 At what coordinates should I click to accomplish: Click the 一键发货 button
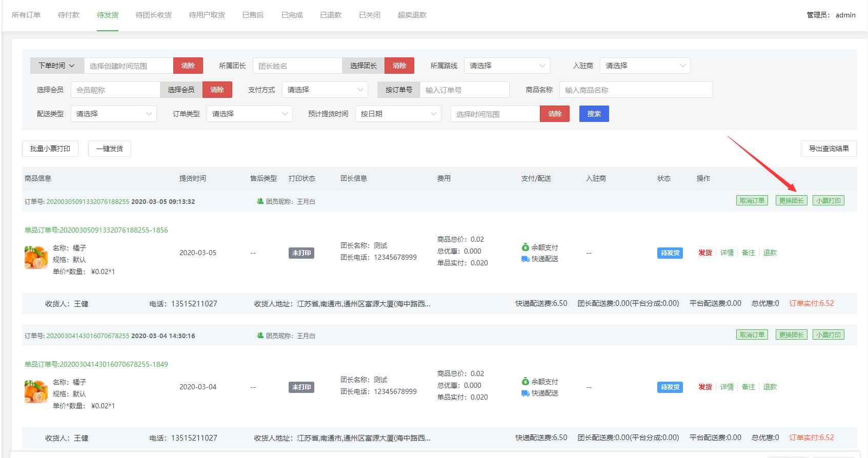click(x=110, y=149)
